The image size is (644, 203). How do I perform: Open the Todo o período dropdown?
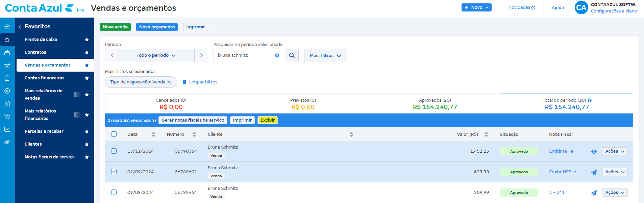coord(156,55)
